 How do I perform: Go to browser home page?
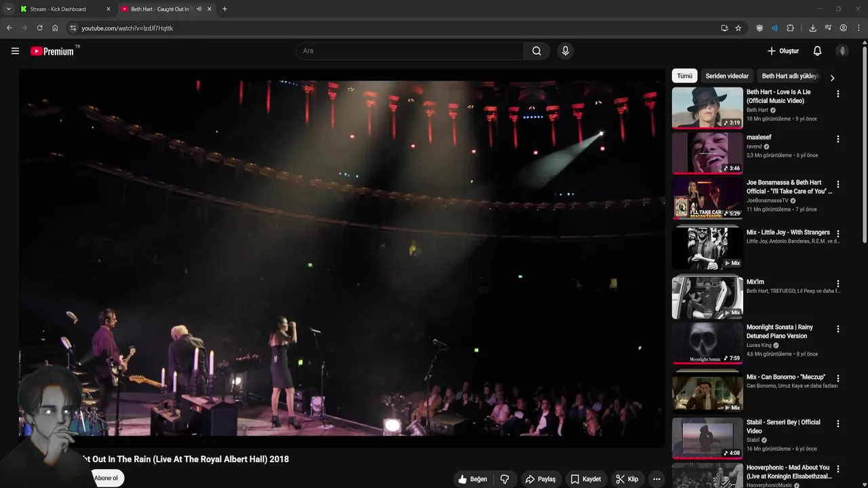tap(55, 28)
